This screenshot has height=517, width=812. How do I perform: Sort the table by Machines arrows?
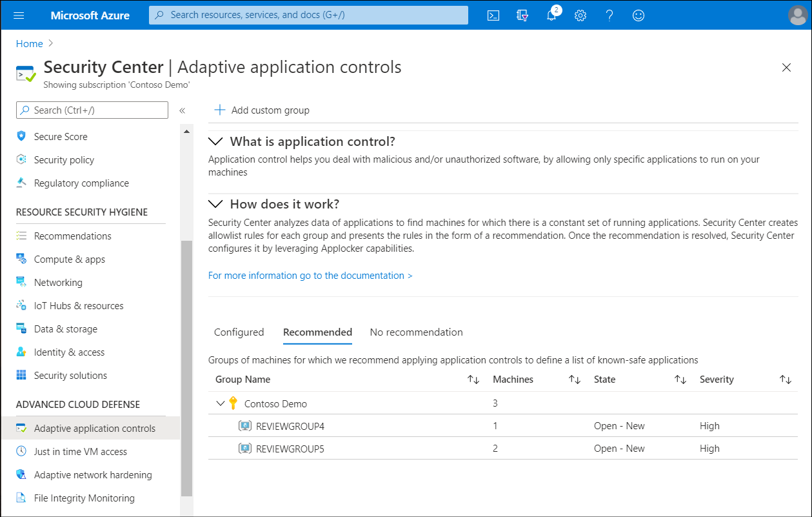pos(575,380)
